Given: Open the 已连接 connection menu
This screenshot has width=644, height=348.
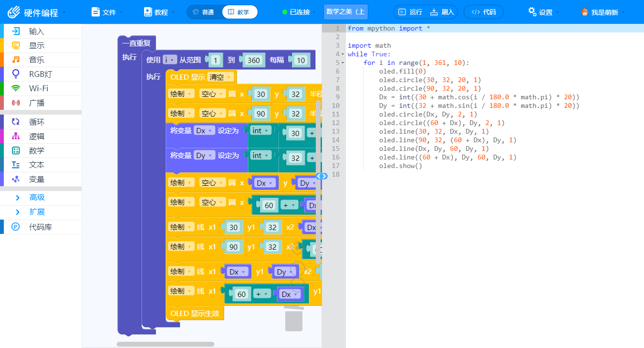Looking at the screenshot, I should pos(300,12).
